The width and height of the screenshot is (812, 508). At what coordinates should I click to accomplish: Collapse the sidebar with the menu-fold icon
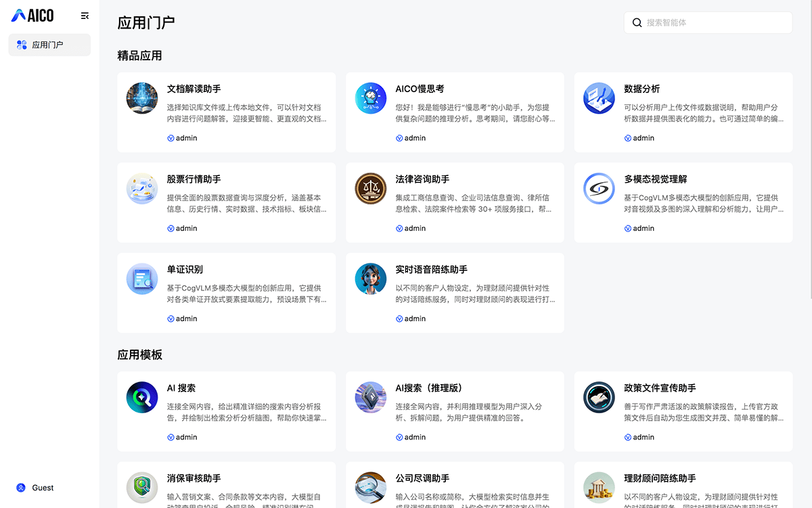(x=85, y=16)
